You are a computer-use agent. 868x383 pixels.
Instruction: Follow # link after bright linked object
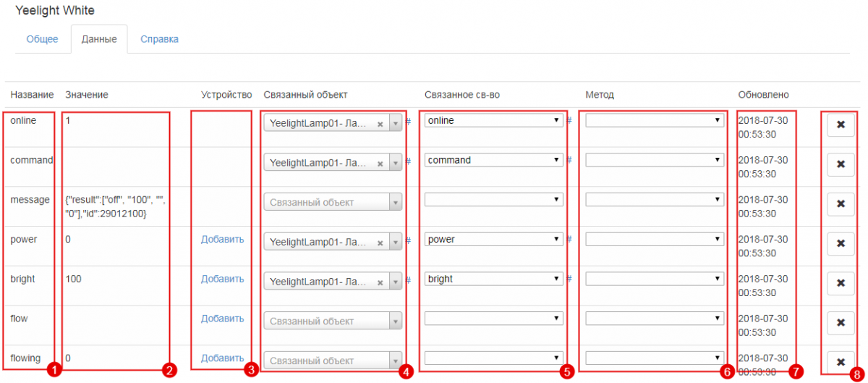pyautogui.click(x=408, y=279)
